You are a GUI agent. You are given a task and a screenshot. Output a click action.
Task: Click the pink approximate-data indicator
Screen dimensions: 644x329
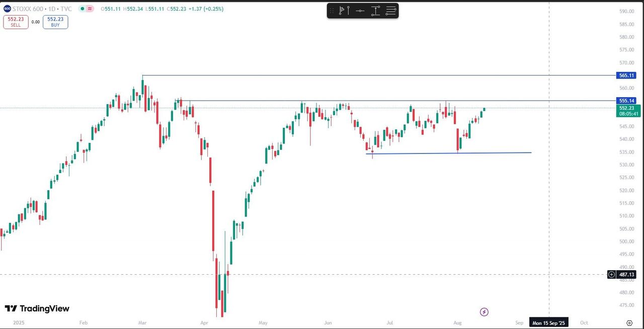click(90, 9)
